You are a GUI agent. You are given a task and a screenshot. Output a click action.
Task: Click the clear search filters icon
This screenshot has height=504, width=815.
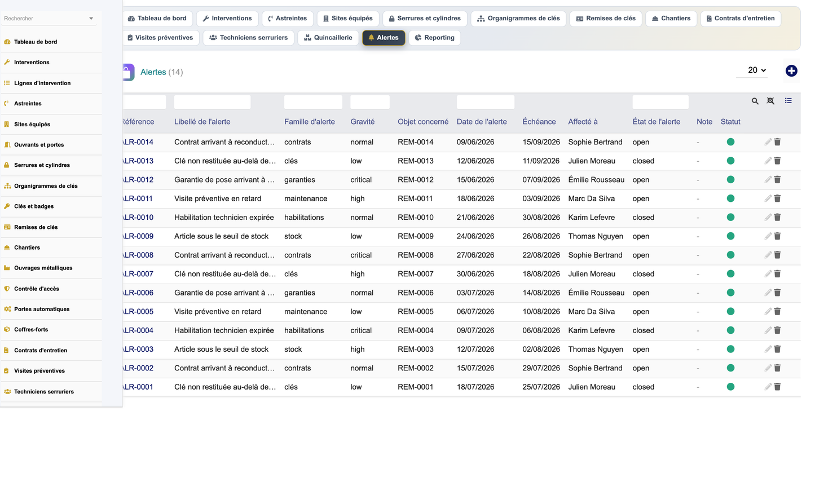pyautogui.click(x=770, y=101)
